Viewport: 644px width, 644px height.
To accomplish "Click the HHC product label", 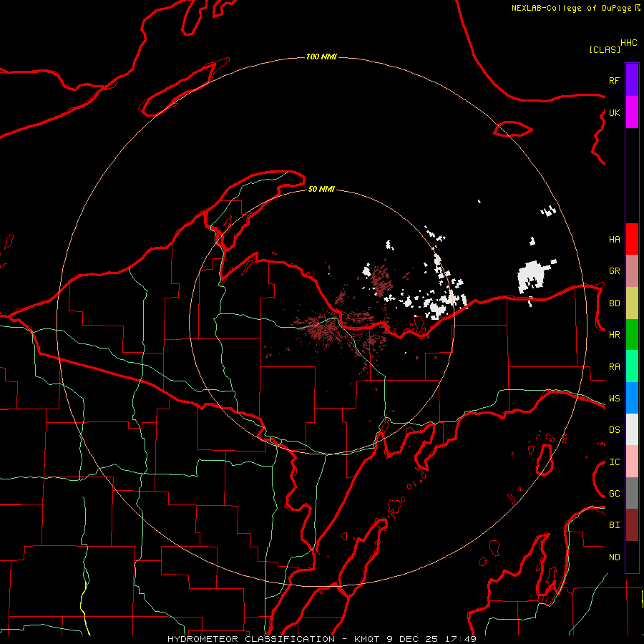I will (629, 43).
